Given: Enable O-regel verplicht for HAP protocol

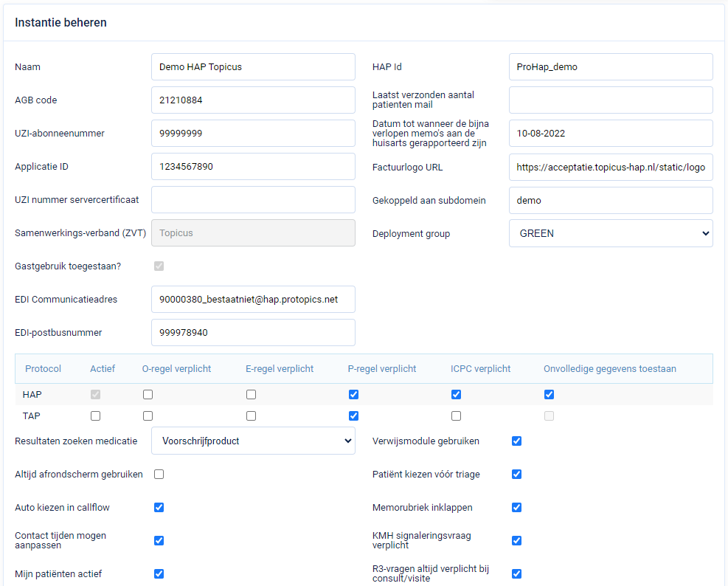Looking at the screenshot, I should (x=148, y=395).
